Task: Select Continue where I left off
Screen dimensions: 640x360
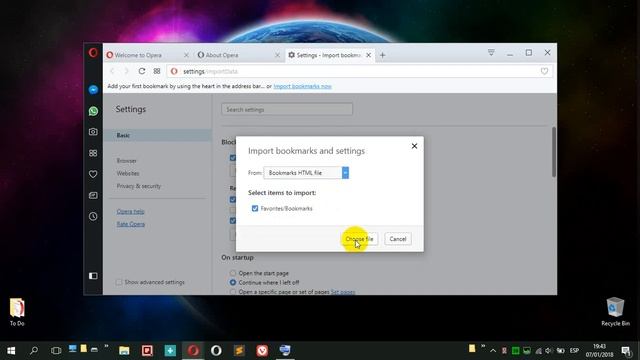Action: tap(233, 282)
